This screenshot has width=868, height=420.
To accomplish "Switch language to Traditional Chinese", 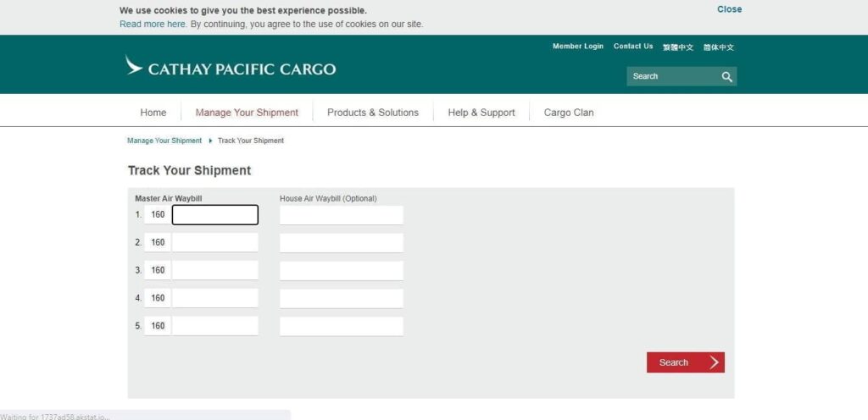I will click(x=678, y=47).
